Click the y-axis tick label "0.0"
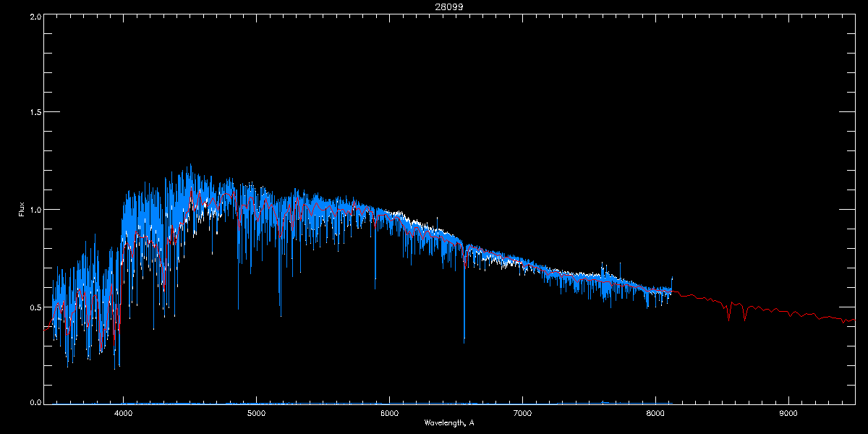 pos(34,401)
